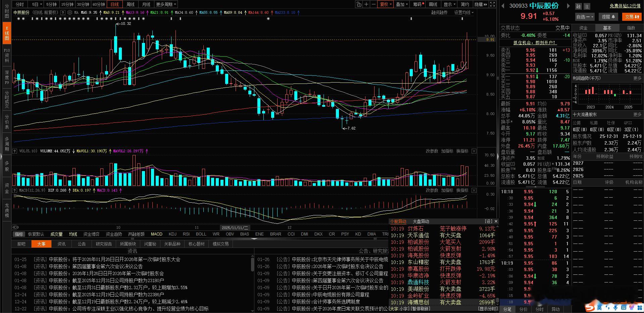The height and width of the screenshot is (313, 644).
Task: Open the 复权 adjustment dropdown
Action: coord(386,4)
